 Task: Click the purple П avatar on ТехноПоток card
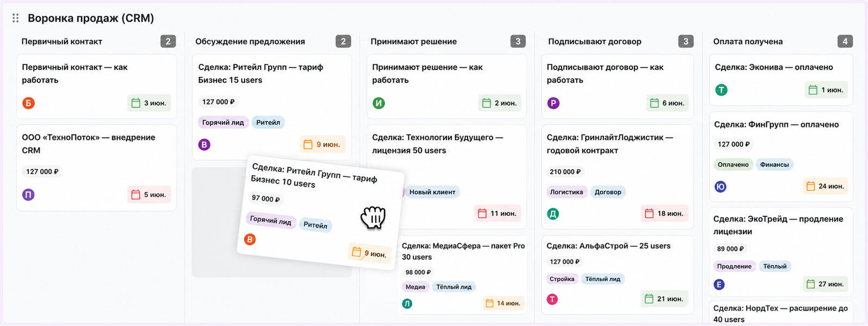[x=28, y=195]
